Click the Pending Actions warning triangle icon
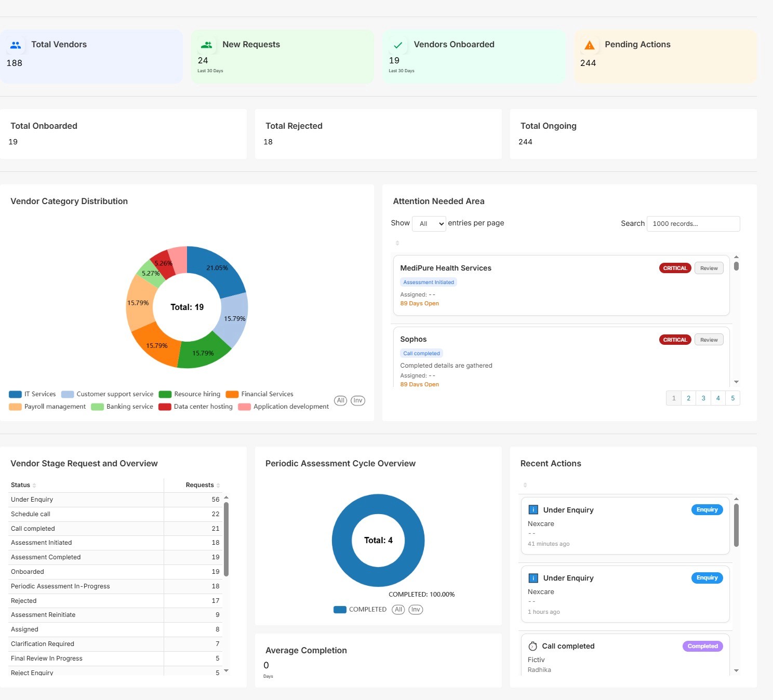The height and width of the screenshot is (700, 773). point(589,45)
